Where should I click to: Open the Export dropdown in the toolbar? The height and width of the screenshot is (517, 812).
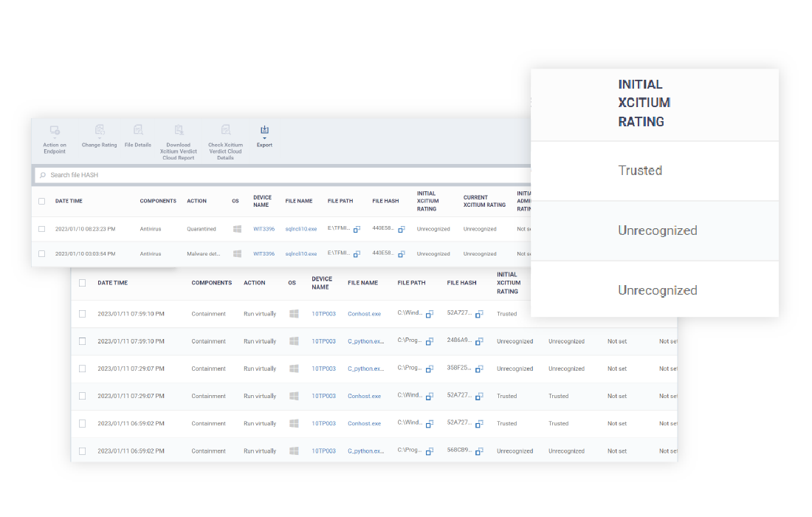click(264, 136)
